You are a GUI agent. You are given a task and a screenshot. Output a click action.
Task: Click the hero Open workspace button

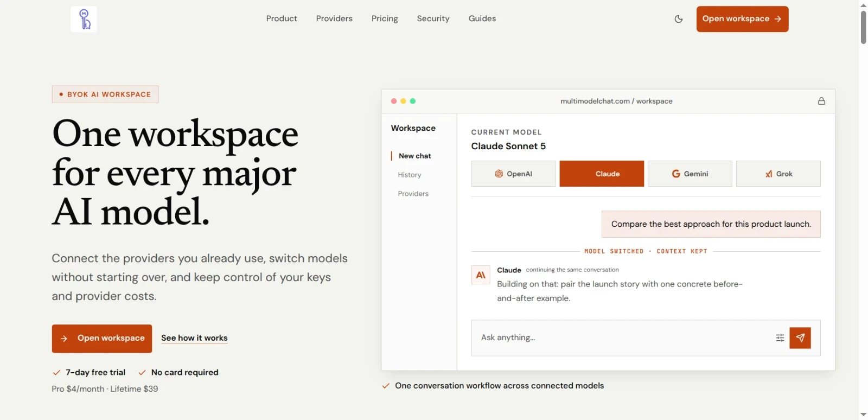click(102, 339)
